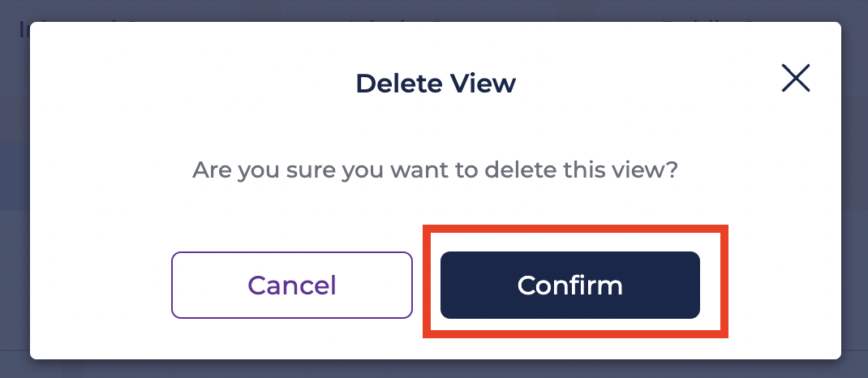Screen dimensions: 868x378
Task: Keep the view by clicking Cancel
Action: point(292,285)
